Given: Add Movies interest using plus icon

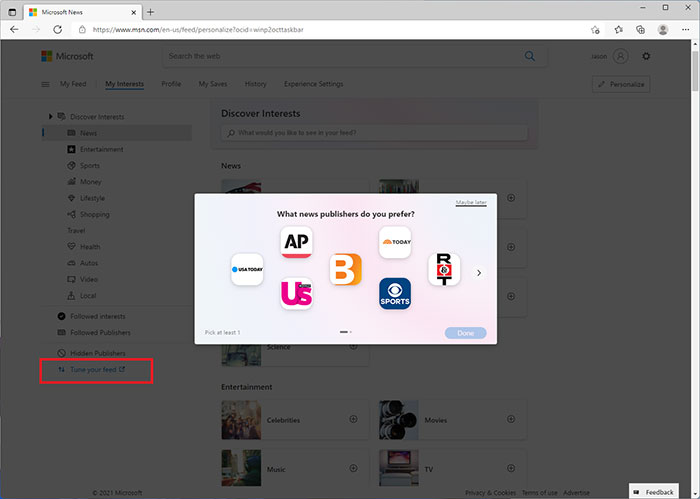Looking at the screenshot, I should click(x=511, y=420).
